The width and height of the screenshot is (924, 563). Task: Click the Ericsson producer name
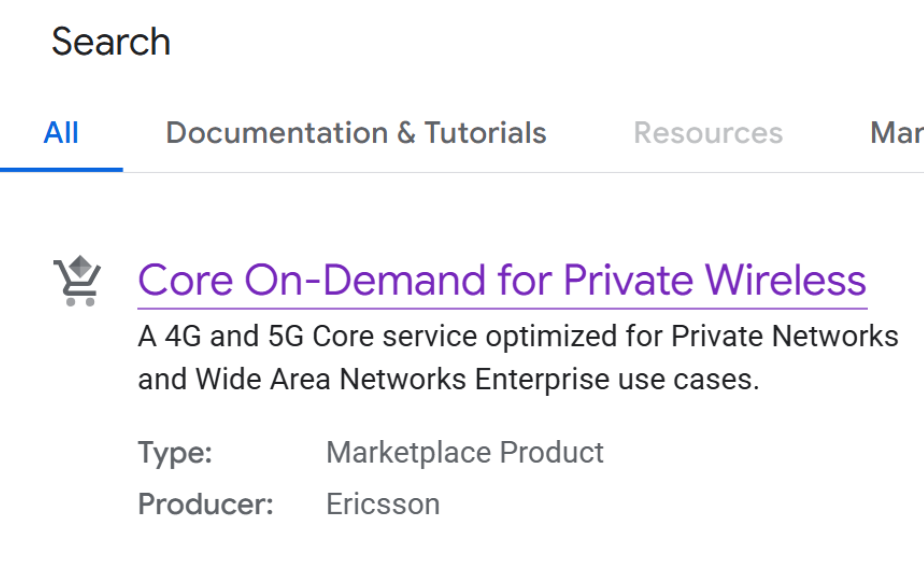pos(382,503)
